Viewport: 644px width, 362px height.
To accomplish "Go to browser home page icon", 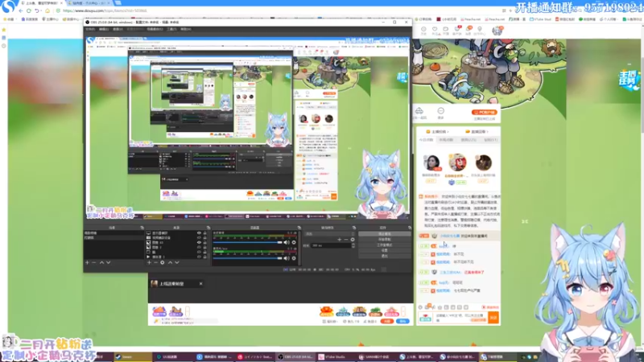I will pyautogui.click(x=47, y=10).
